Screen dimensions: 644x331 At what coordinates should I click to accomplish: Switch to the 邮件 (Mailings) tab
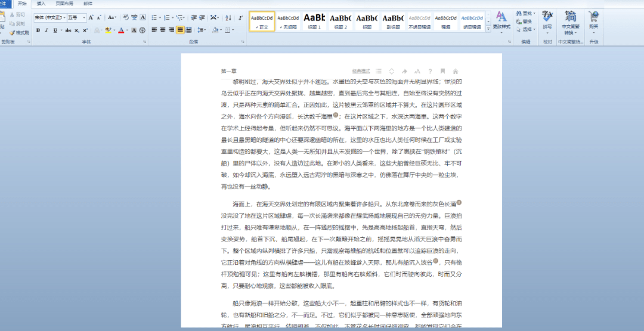[88, 4]
